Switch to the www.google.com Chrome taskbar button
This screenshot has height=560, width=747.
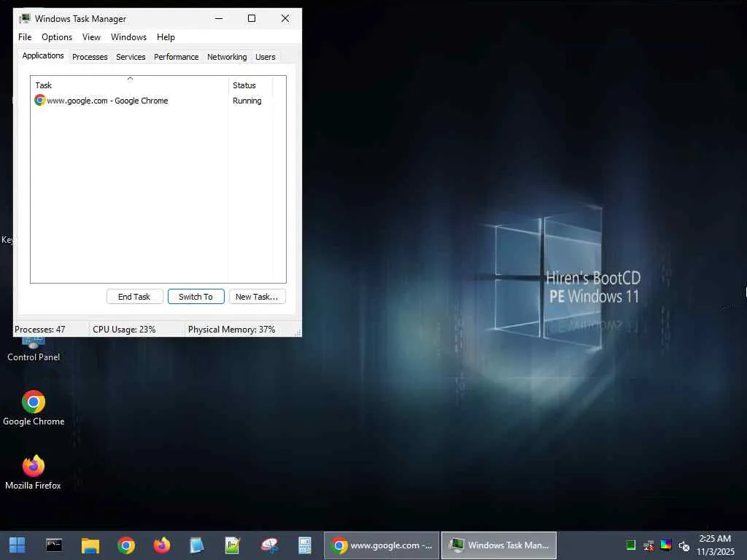tap(382, 545)
